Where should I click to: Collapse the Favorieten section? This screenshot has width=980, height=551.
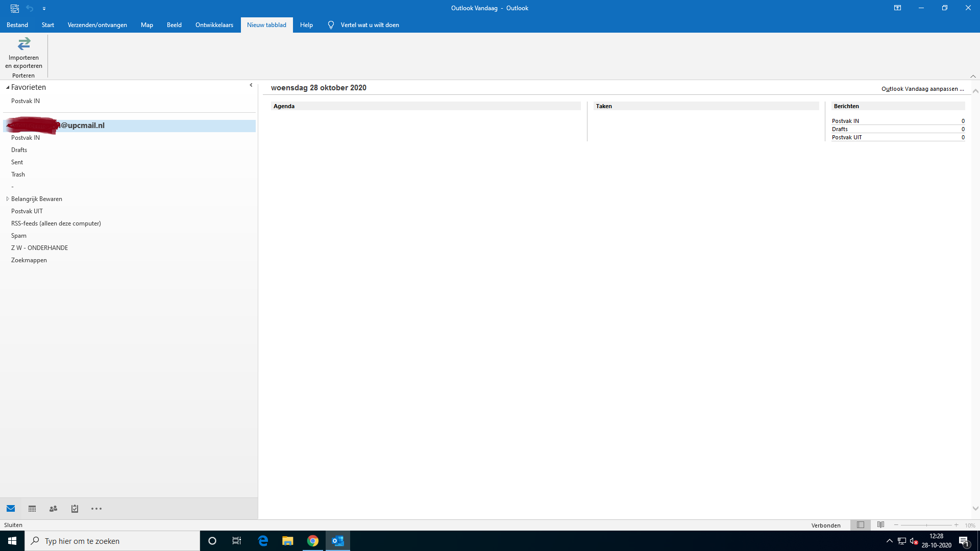tap(8, 88)
